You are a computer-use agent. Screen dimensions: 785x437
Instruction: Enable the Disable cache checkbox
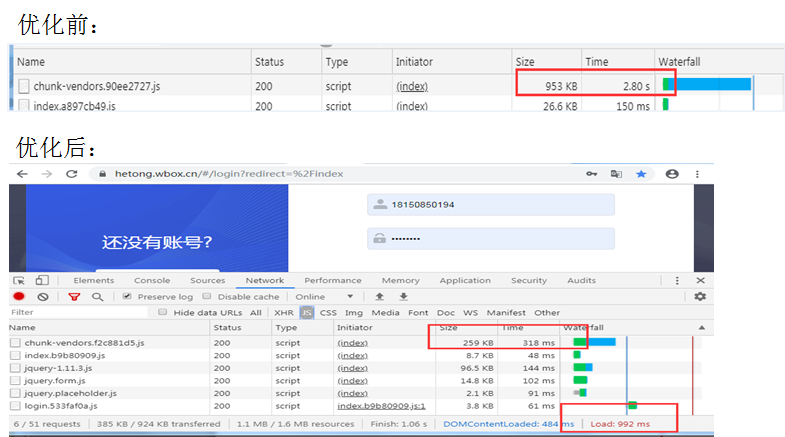207,296
